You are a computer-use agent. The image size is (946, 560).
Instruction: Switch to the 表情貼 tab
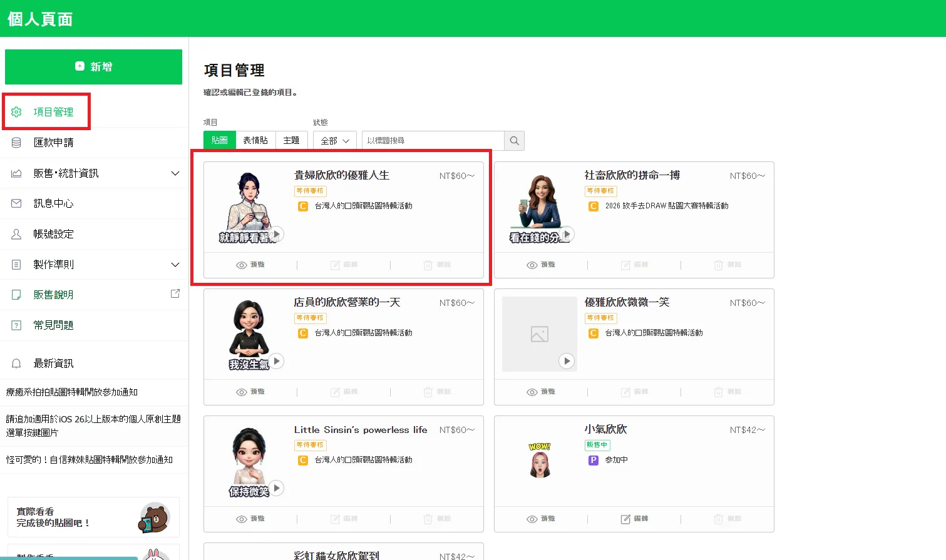255,140
